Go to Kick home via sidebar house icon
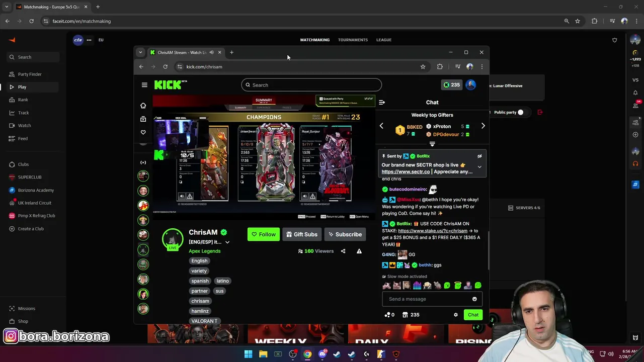The width and height of the screenshot is (644, 362). 143,106
